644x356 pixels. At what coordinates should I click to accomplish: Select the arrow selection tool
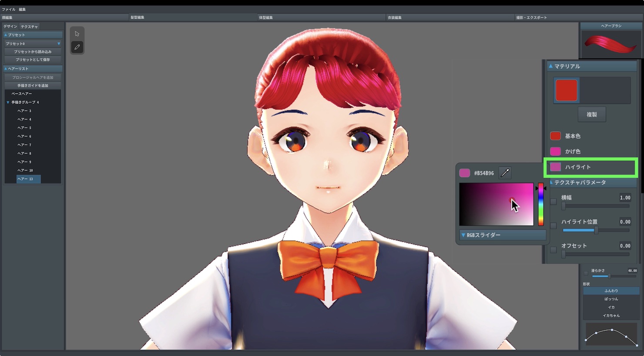[77, 34]
